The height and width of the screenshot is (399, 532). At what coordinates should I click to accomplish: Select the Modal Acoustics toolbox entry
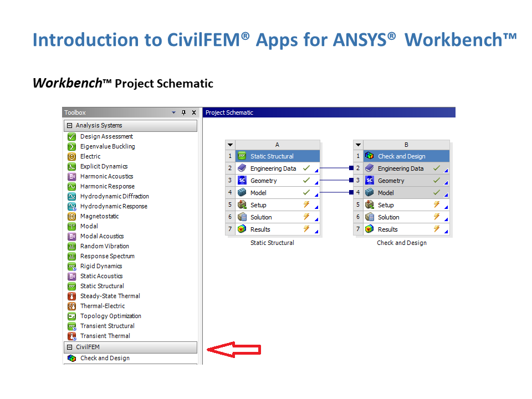tap(102, 236)
